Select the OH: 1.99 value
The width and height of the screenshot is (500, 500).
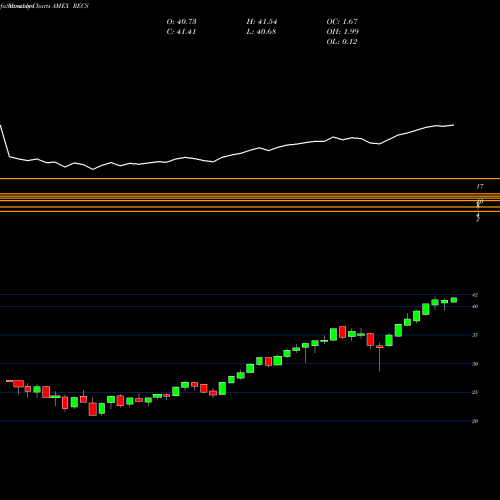pos(343,32)
